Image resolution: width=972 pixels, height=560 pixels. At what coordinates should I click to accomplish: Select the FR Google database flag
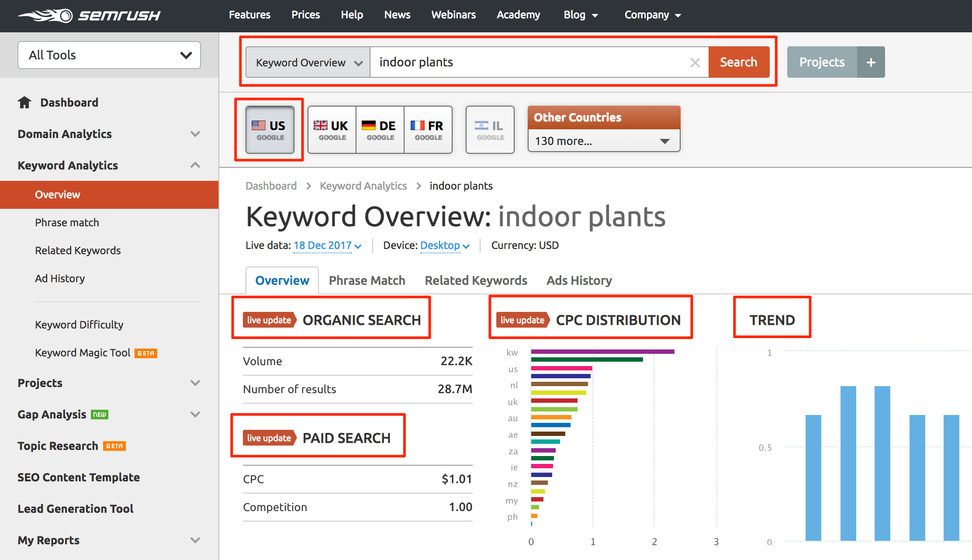428,130
